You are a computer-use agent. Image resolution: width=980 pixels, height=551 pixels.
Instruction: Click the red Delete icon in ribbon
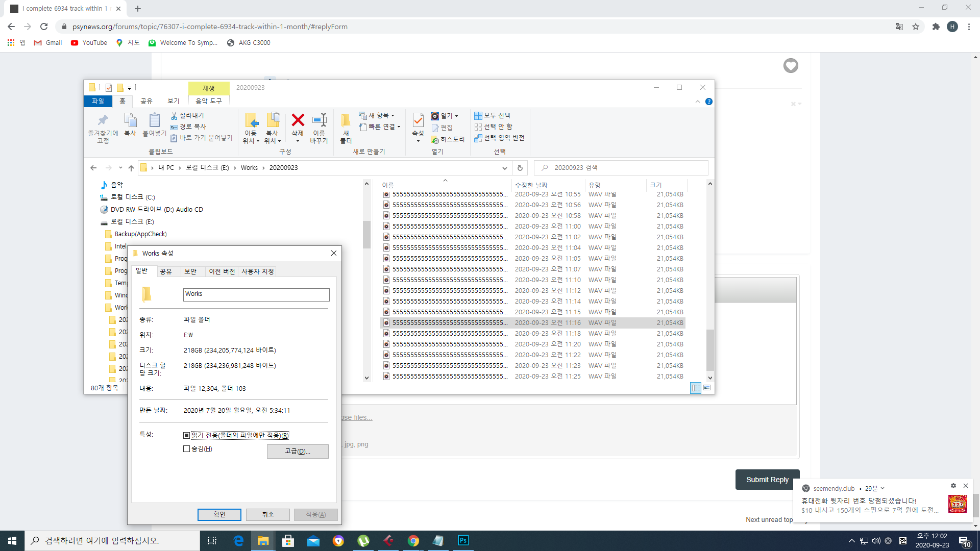(298, 121)
